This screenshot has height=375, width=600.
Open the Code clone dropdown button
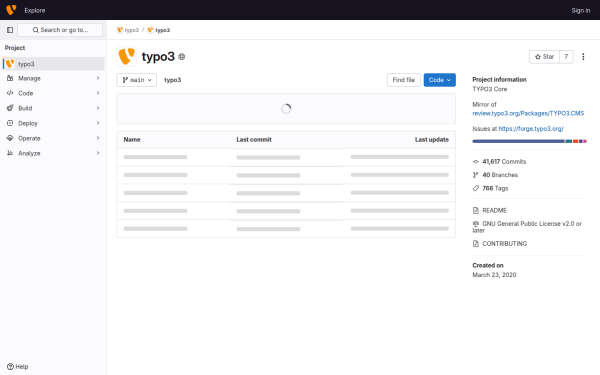click(x=440, y=80)
